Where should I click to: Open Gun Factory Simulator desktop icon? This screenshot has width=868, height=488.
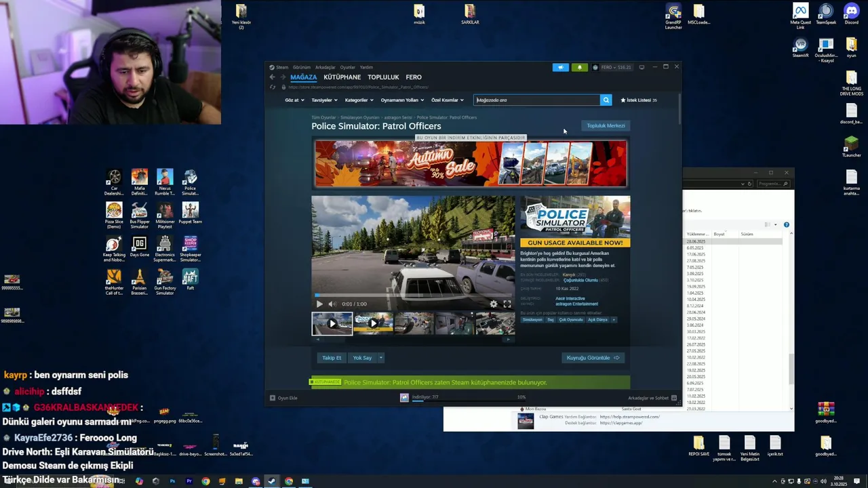point(165,282)
